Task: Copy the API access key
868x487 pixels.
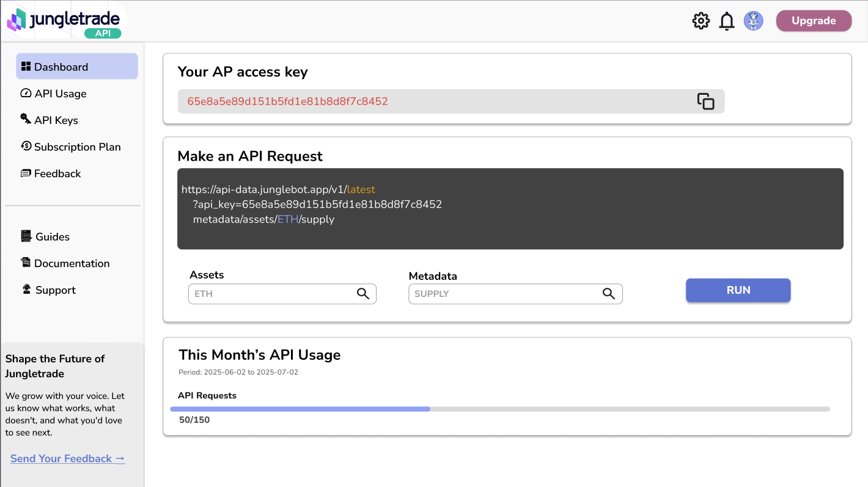Action: pos(706,102)
